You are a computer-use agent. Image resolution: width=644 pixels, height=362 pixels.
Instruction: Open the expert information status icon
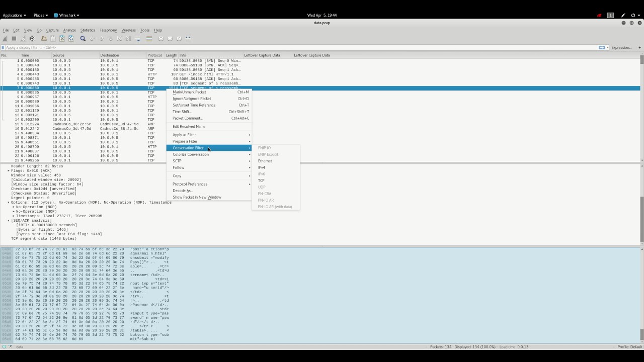[x=4, y=346]
